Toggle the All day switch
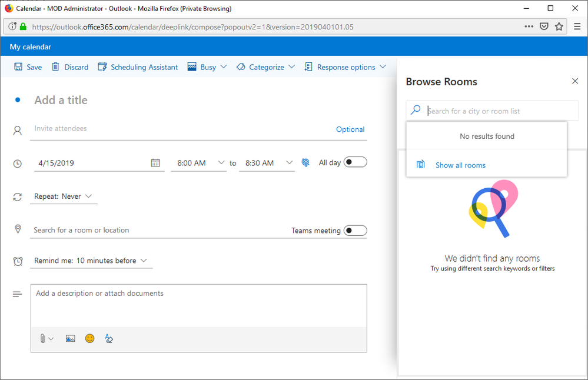This screenshot has height=380, width=588. point(355,162)
